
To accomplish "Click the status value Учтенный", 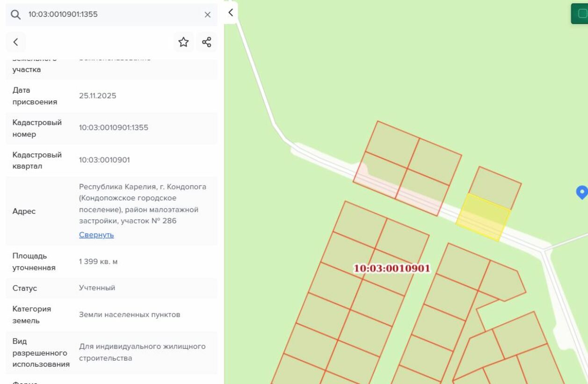I will pos(97,288).
